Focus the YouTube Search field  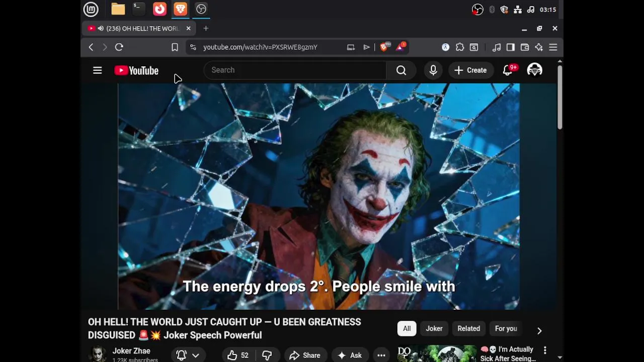[295, 70]
